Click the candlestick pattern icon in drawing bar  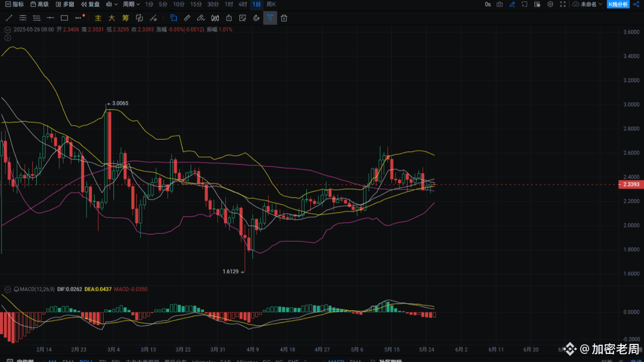point(215,18)
